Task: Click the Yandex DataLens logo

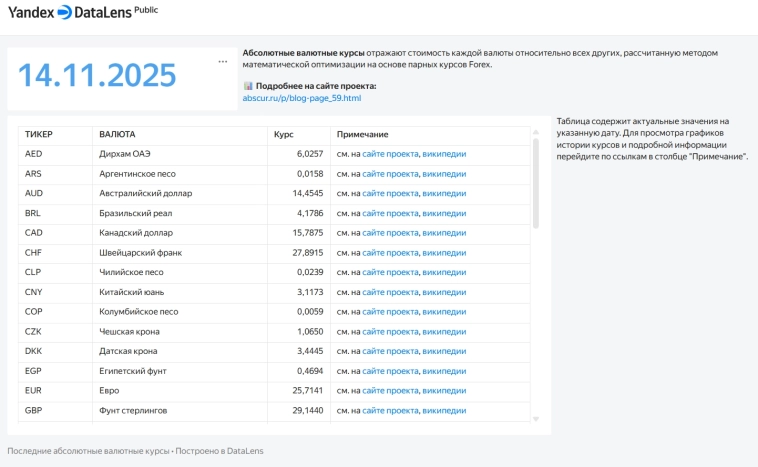Action: tap(70, 12)
